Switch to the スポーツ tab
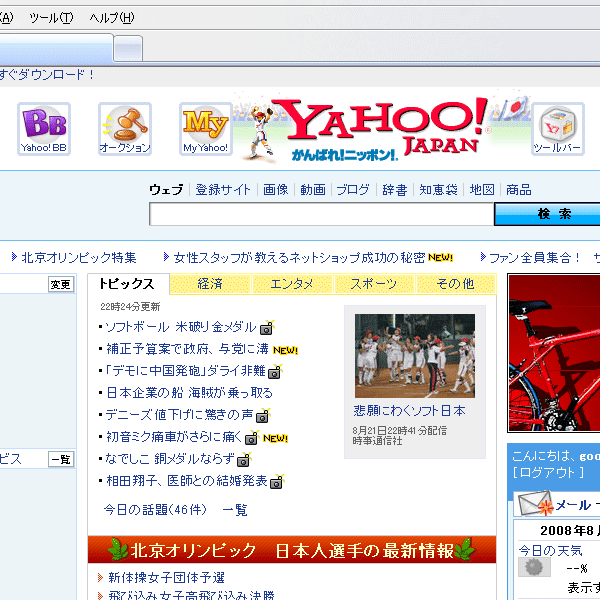Screen dimensions: 600x600 point(374,284)
